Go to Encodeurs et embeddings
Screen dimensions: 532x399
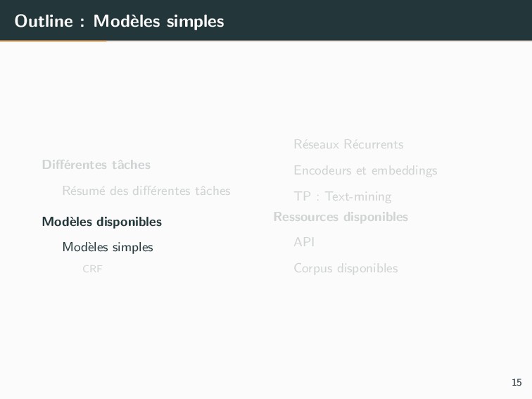(365, 171)
